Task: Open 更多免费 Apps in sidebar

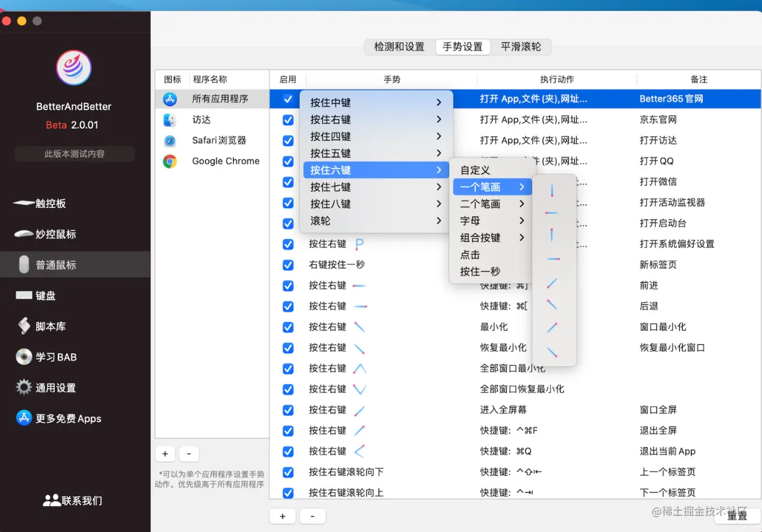Action: pyautogui.click(x=75, y=418)
